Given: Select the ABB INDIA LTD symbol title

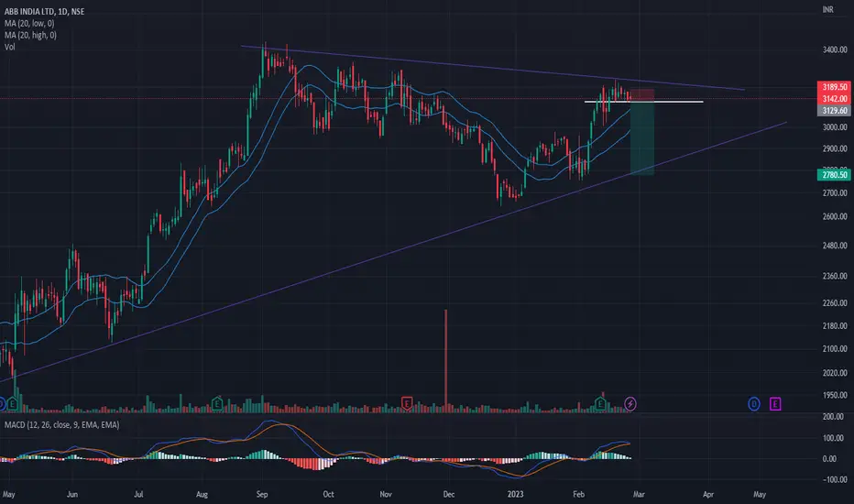Looking at the screenshot, I should [45, 11].
